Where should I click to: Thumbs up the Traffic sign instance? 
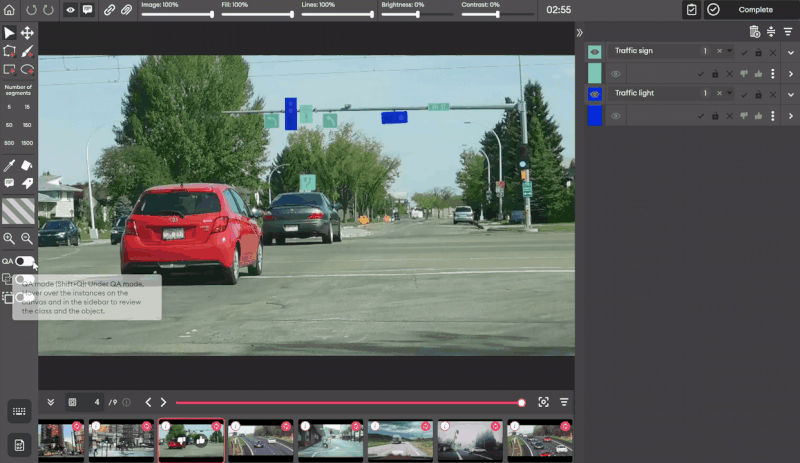click(x=759, y=74)
